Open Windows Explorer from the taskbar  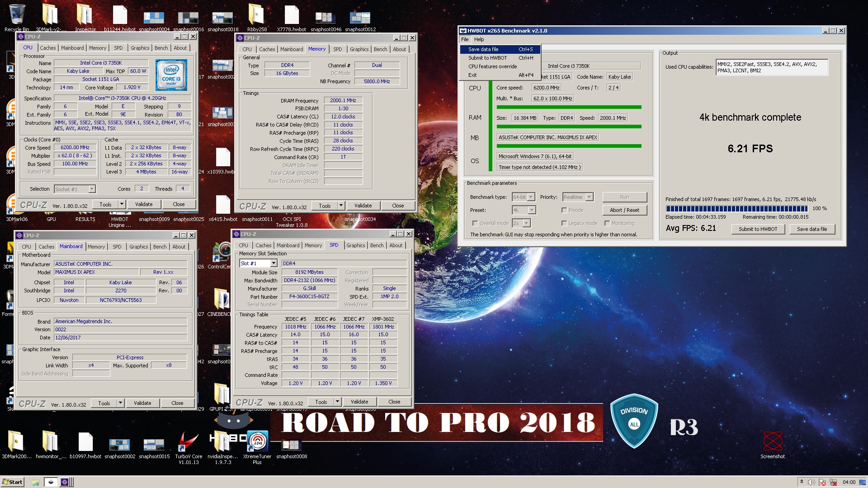[36, 482]
